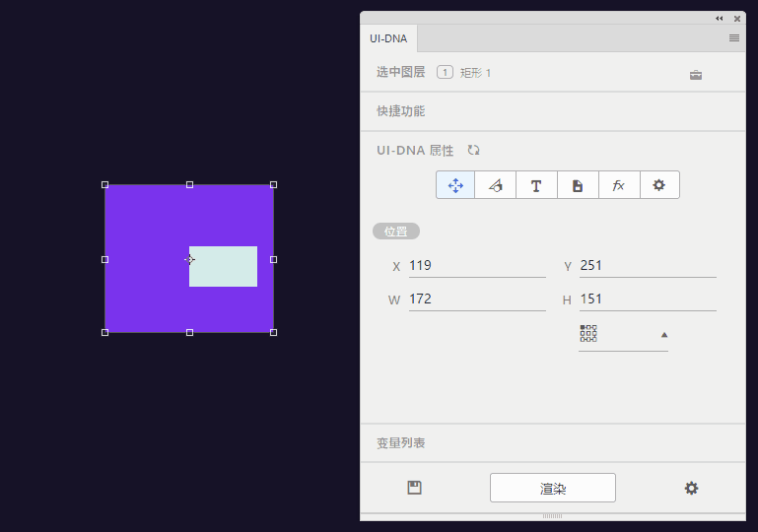Click the bottom-right transform handle
758x532 pixels.
coord(274,332)
